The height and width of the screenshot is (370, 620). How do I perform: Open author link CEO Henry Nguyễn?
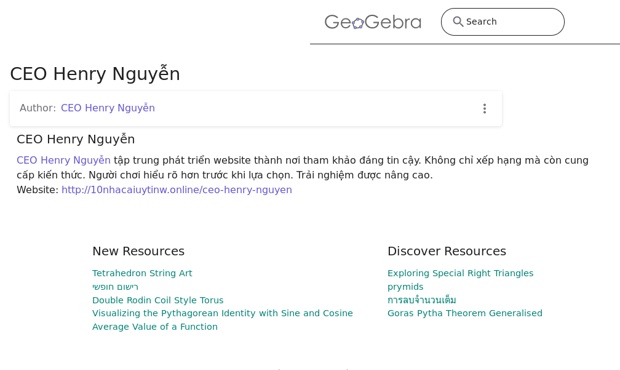click(108, 108)
